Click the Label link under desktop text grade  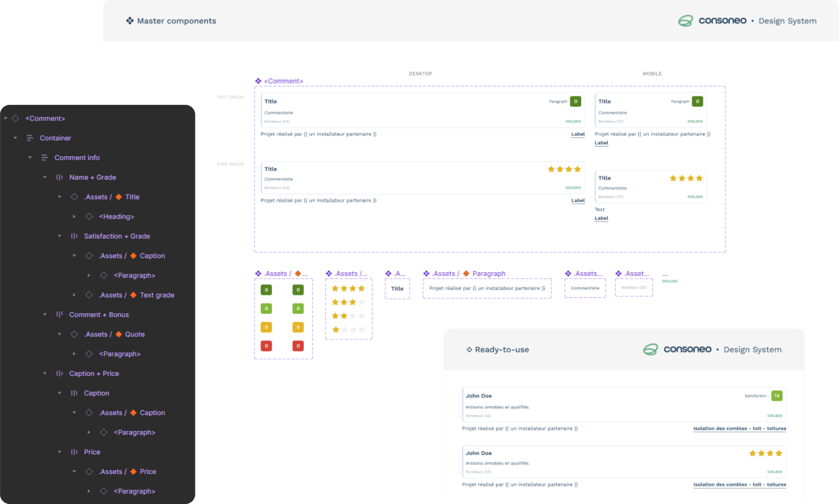tap(578, 134)
